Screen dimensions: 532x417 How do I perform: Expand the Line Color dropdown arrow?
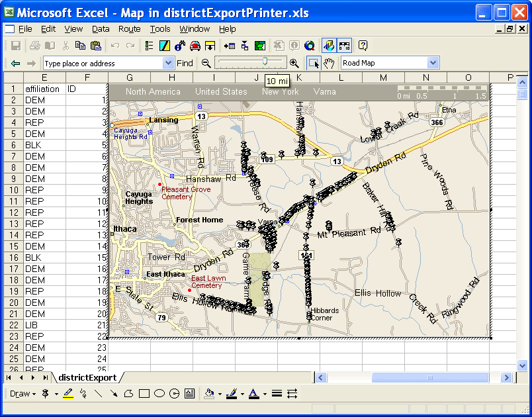pos(242,394)
